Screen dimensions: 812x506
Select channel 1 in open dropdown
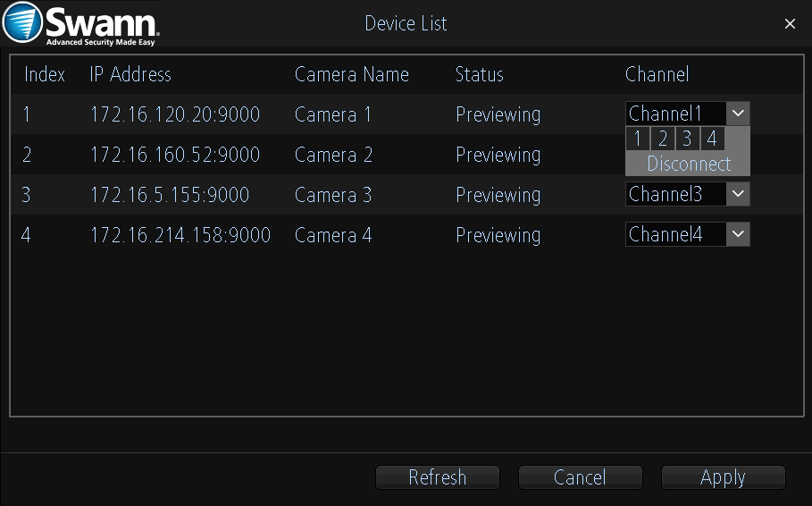(638, 139)
